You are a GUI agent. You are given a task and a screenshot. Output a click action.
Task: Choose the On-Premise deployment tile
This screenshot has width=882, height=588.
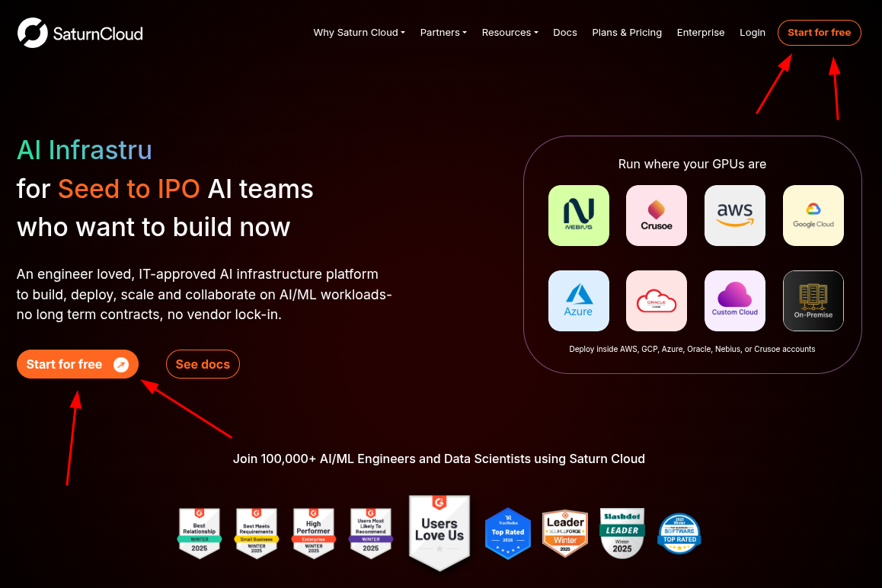tap(813, 300)
